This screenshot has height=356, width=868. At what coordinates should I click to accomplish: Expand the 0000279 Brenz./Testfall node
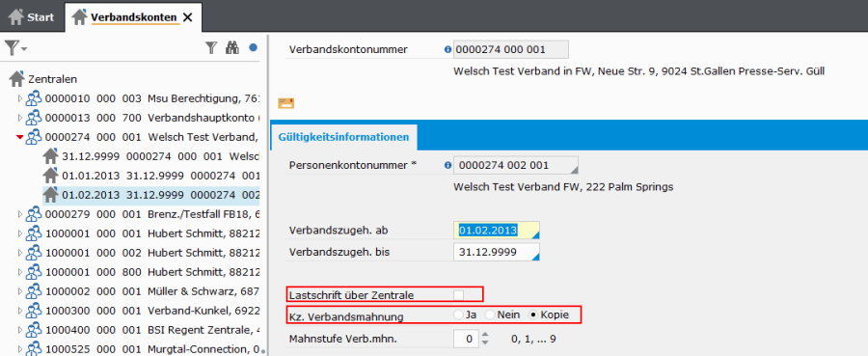point(20,214)
